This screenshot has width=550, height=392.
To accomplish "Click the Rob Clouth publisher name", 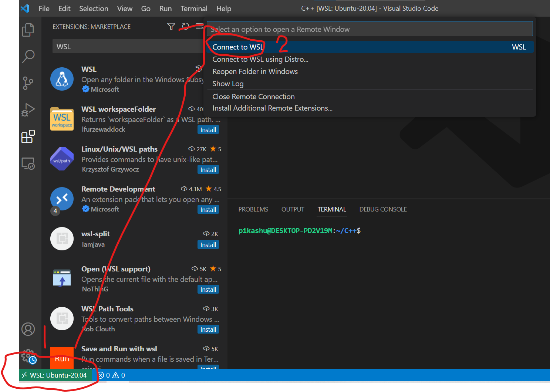I will pyautogui.click(x=98, y=329).
